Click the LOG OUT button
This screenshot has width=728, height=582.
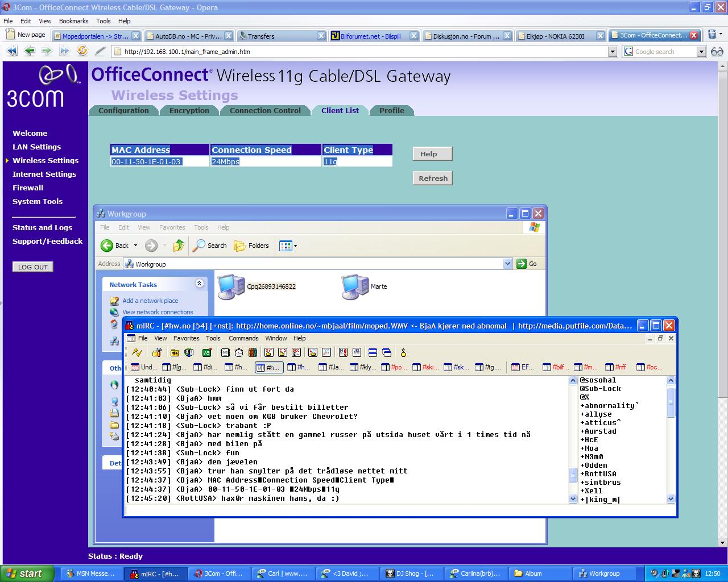click(33, 267)
